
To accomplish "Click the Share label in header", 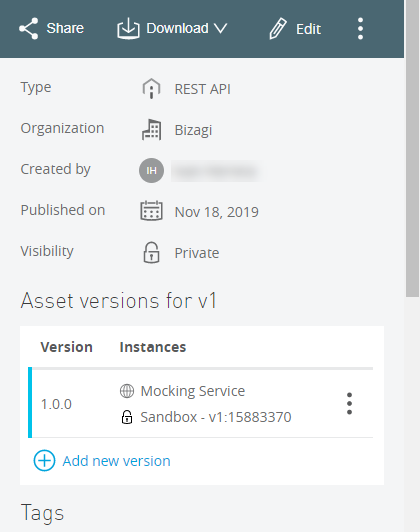I will (x=65, y=28).
